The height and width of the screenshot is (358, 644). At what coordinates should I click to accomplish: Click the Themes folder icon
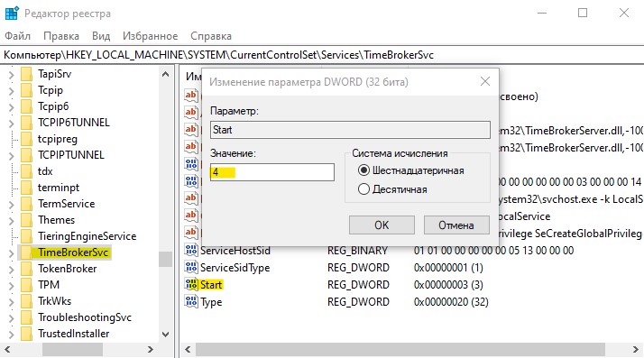click(x=26, y=220)
